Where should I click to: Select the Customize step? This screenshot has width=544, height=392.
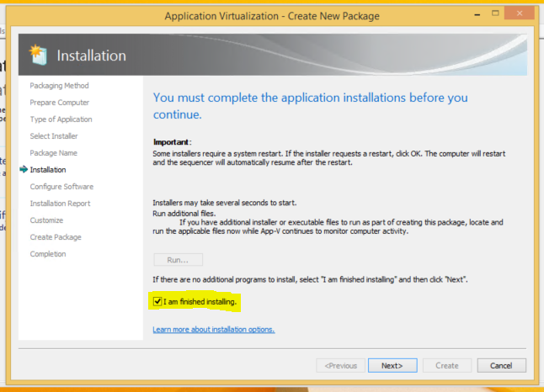click(x=46, y=220)
